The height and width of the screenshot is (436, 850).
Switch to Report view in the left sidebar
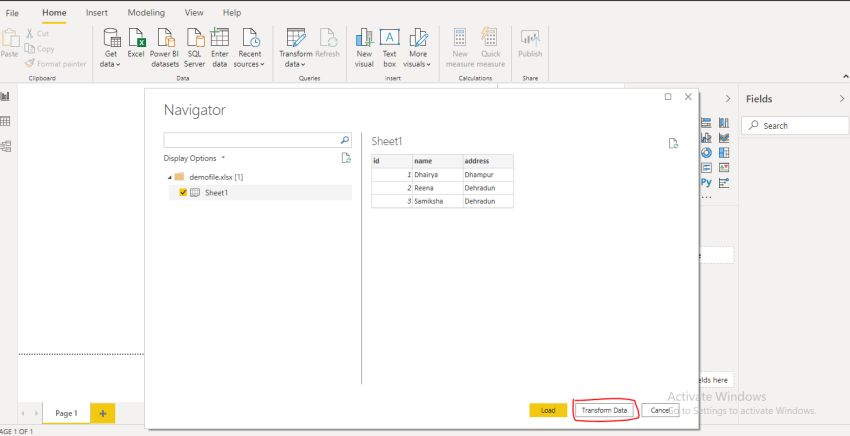click(x=5, y=97)
